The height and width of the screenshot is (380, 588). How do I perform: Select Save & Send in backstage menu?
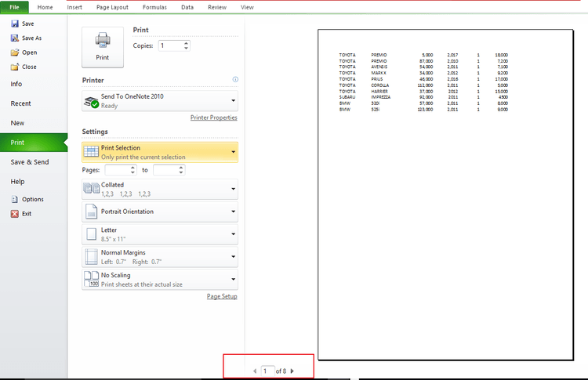(x=34, y=162)
